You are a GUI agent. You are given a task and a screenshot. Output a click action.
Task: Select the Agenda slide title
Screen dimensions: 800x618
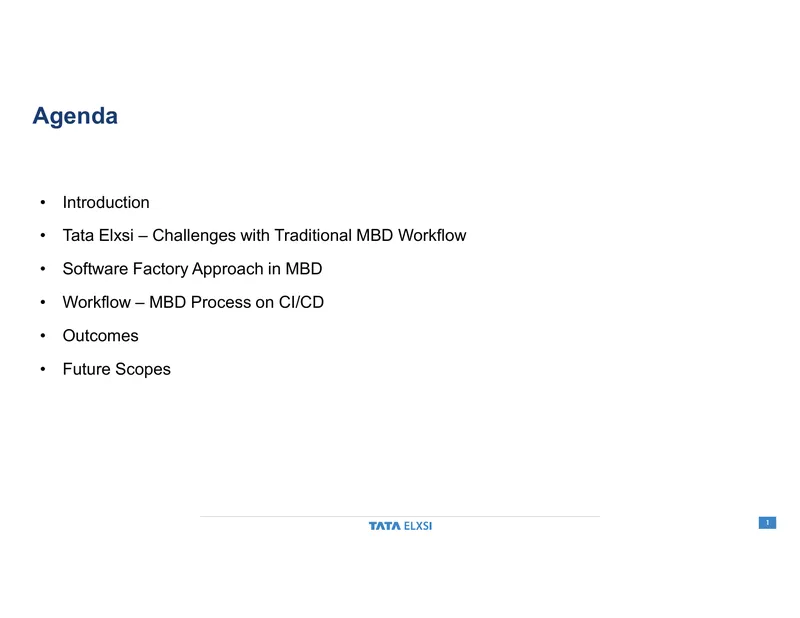(x=75, y=116)
